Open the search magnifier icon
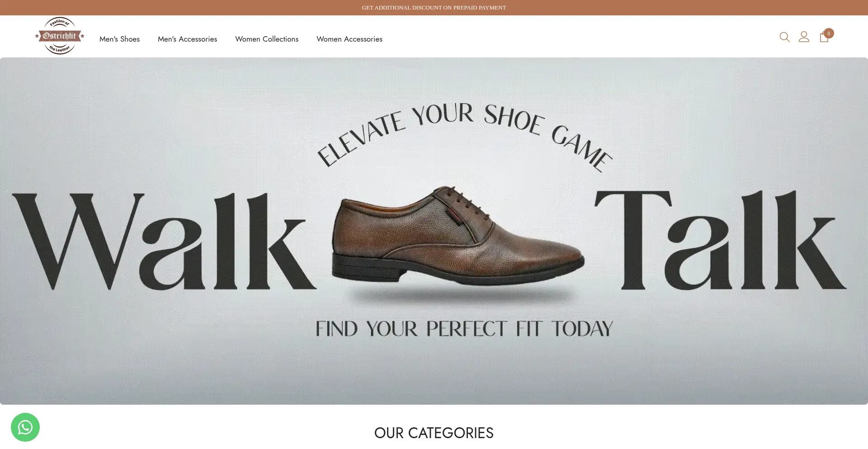868x449 pixels. click(784, 37)
